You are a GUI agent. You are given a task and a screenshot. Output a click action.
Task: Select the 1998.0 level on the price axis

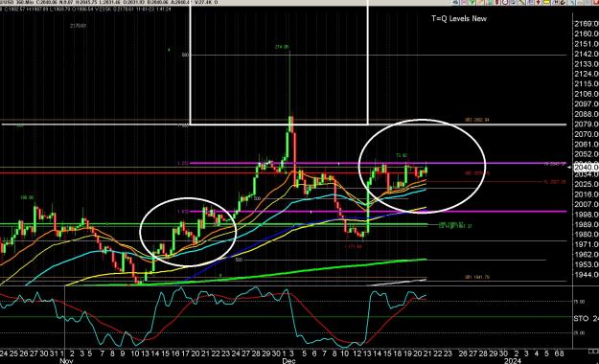(587, 215)
